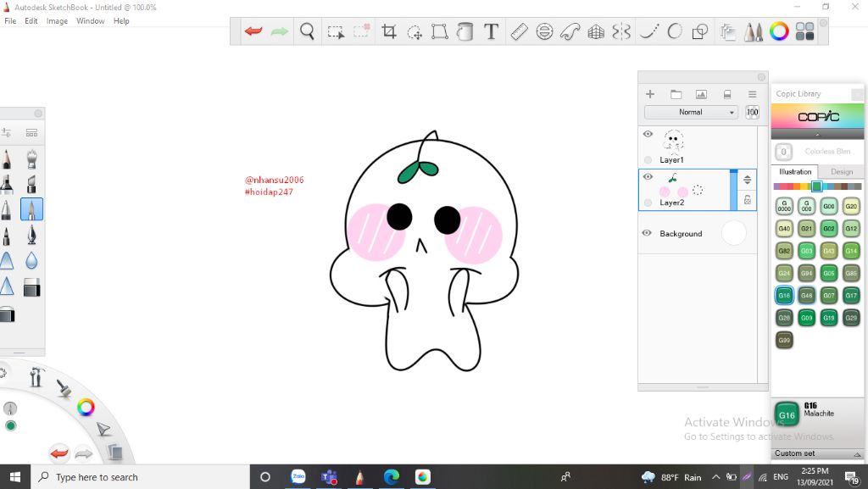The image size is (868, 489).
Task: Select the Layer1 thumbnail
Action: tap(673, 142)
